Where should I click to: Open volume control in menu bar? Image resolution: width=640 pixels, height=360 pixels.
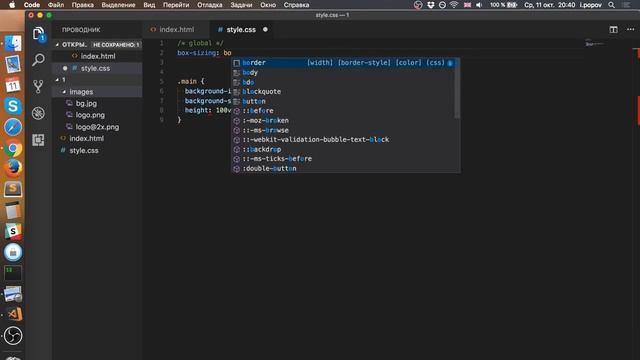[x=479, y=5]
